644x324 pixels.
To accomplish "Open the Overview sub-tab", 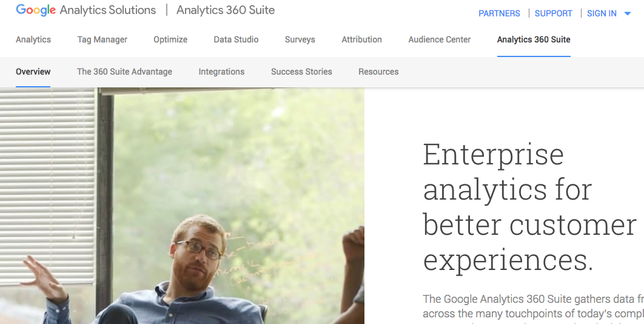I will point(33,72).
